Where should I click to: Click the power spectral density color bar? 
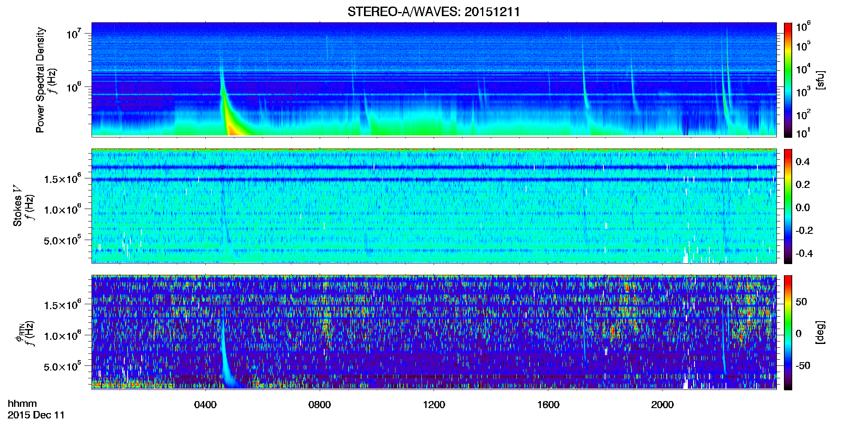click(788, 80)
